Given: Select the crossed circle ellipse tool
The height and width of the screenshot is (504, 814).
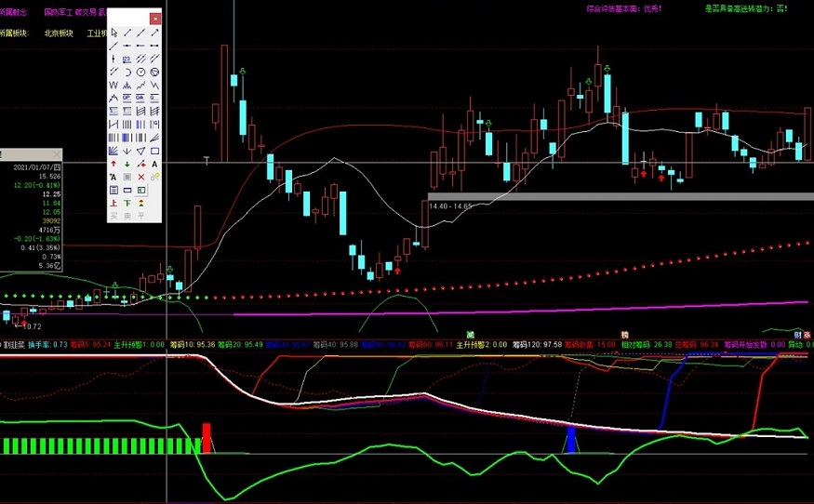Looking at the screenshot, I should coord(154,72).
